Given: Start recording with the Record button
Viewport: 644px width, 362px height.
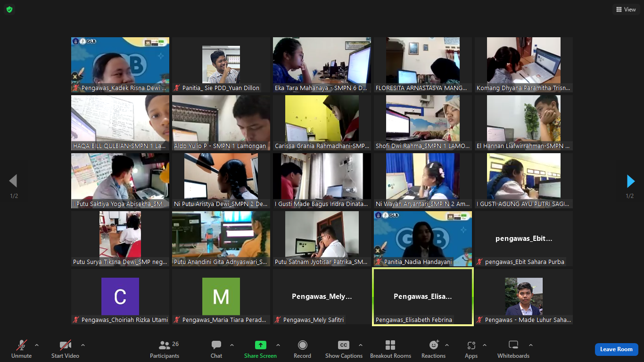Looking at the screenshot, I should tap(302, 349).
